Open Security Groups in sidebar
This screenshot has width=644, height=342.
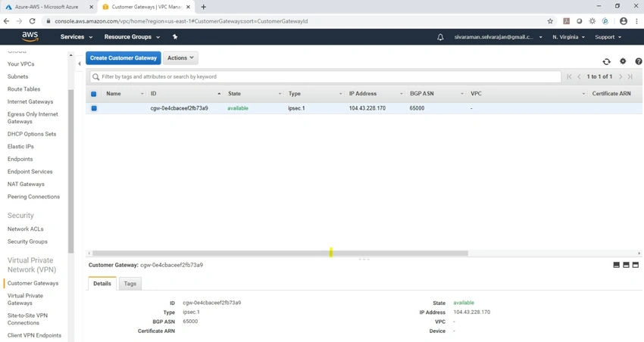coord(27,241)
